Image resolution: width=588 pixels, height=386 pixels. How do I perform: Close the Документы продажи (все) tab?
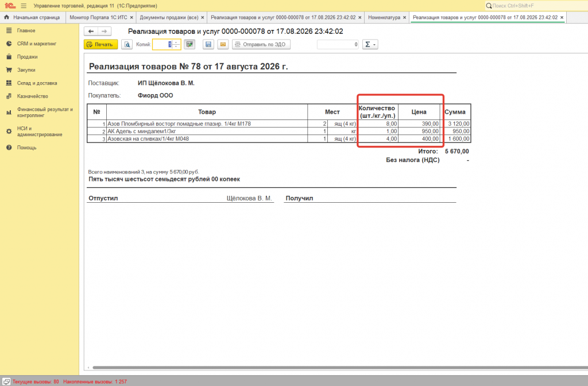click(203, 17)
